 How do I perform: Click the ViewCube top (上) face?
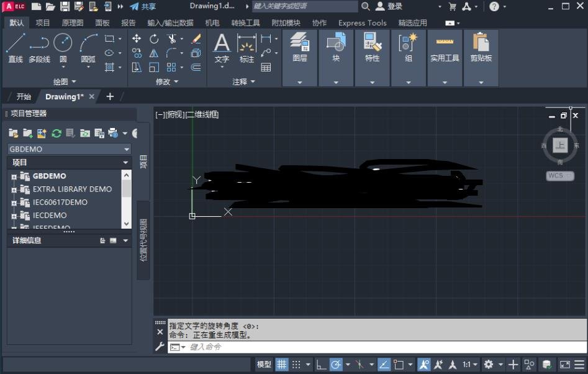click(560, 145)
